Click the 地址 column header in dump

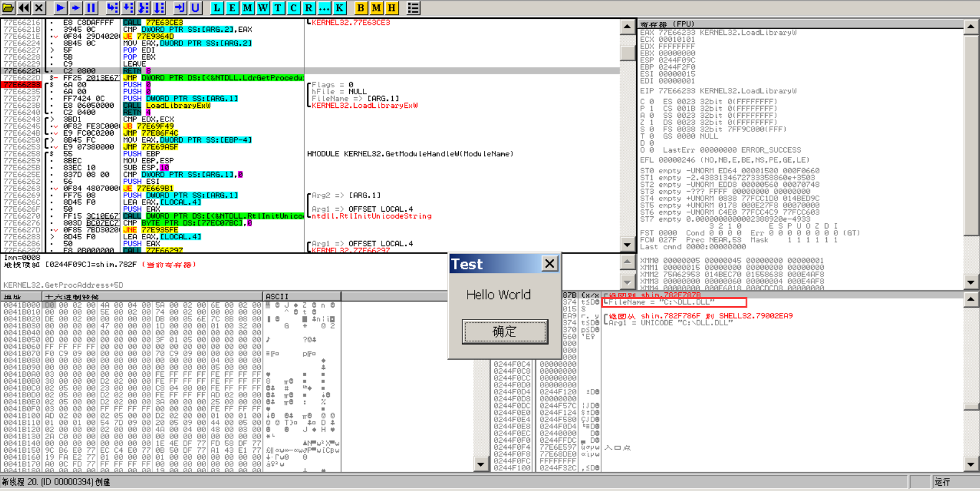22,296
